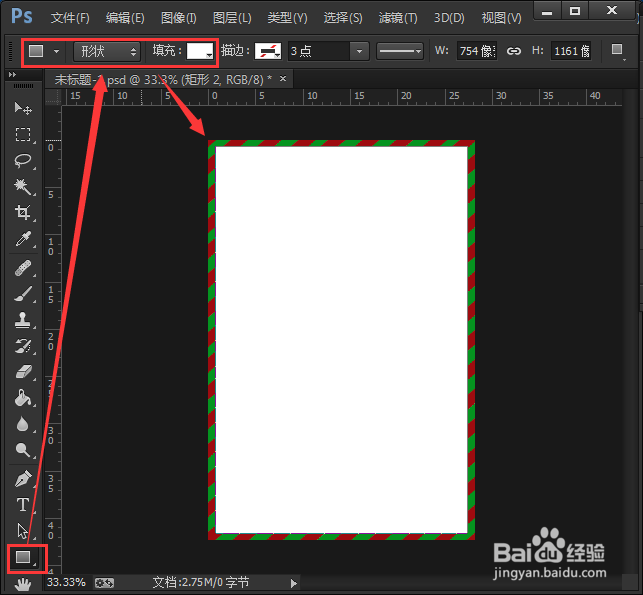Open the white fill color swatch
Screen dimensions: 643x595
pos(200,51)
